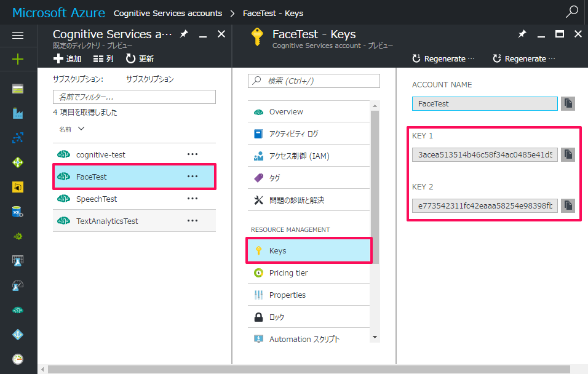Click the search magnifier in the top bar
The width and height of the screenshot is (588, 374).
[x=572, y=12]
